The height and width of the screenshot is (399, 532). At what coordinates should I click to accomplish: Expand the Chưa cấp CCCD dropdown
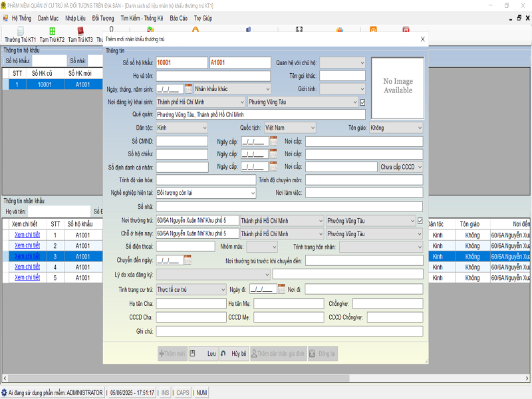click(x=402, y=167)
